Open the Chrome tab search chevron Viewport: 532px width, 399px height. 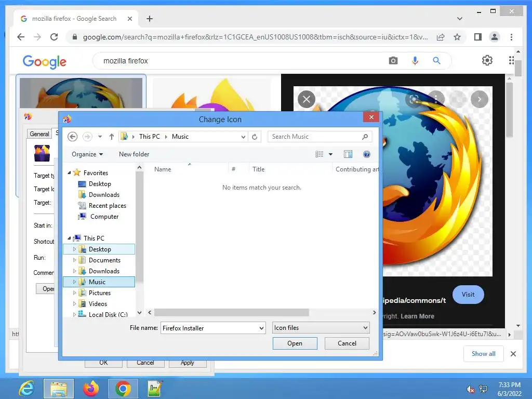[x=460, y=19]
